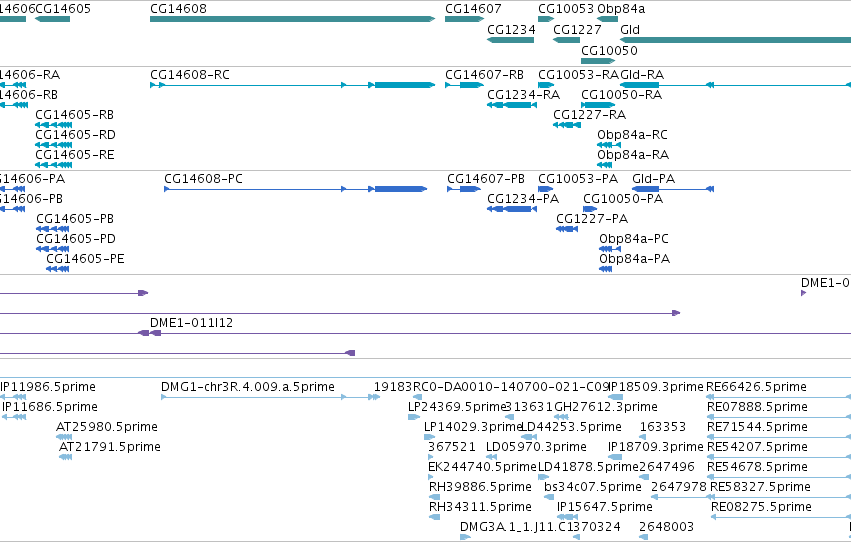The height and width of the screenshot is (542, 851).
Task: Select the RE08275.5prime EST label
Action: pos(761,507)
